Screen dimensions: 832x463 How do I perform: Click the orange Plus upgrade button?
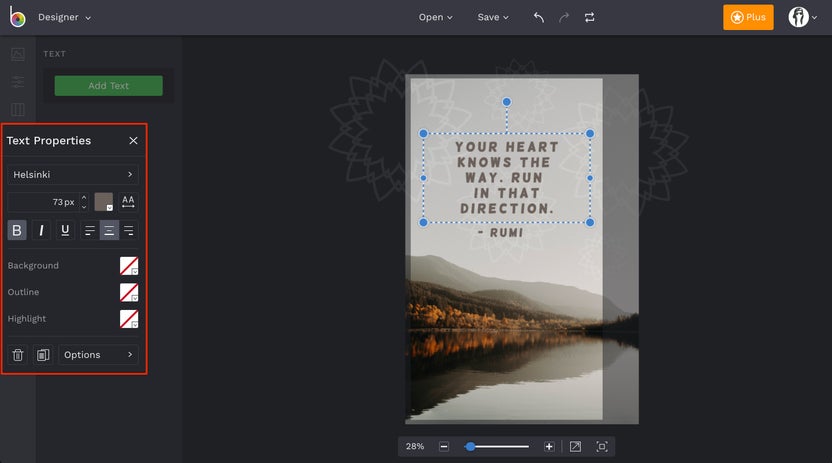748,17
